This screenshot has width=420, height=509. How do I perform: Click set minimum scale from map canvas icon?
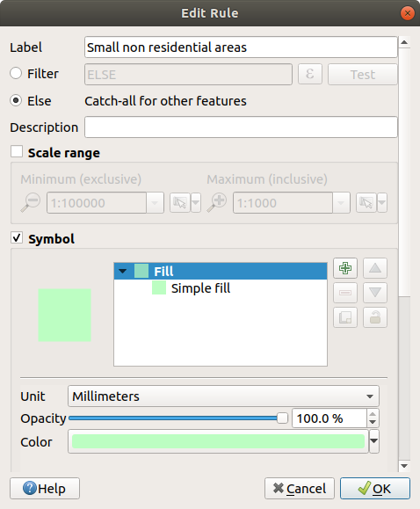(180, 203)
